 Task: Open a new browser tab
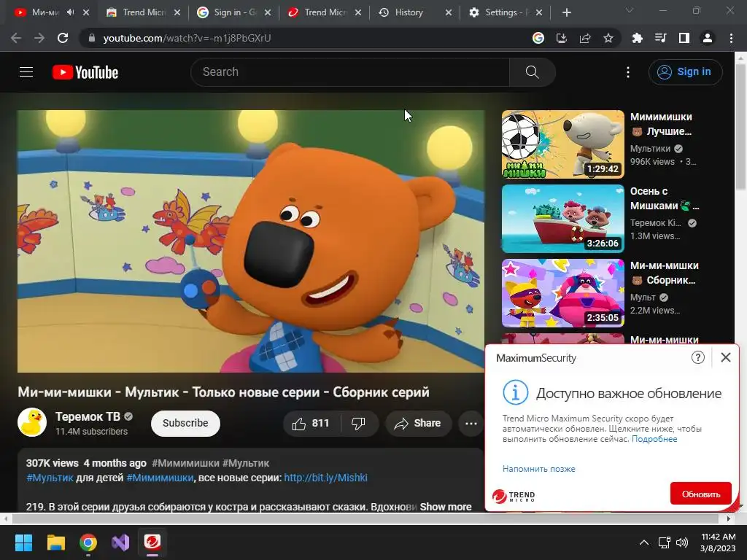(566, 12)
